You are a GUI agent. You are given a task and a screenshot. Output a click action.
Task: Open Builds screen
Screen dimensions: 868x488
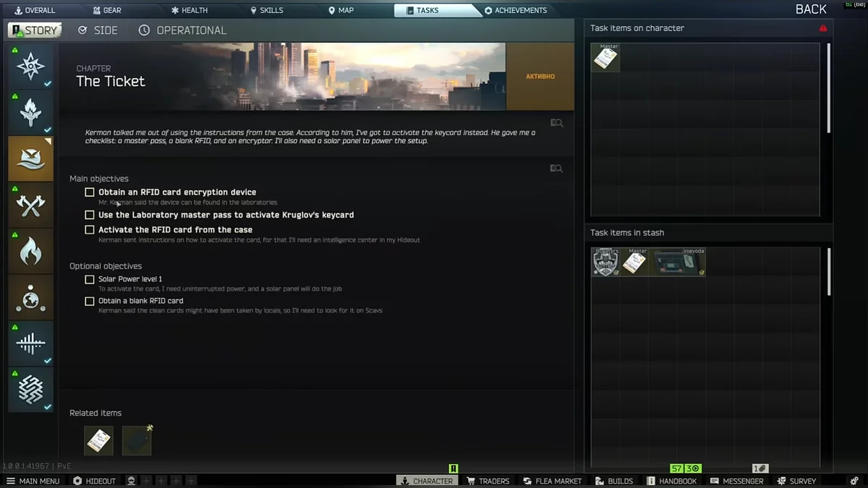coord(613,481)
